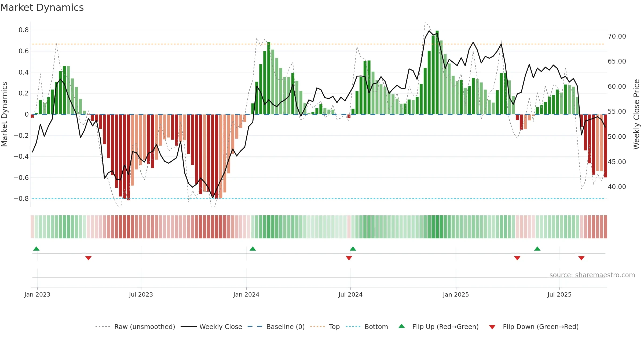The height and width of the screenshot is (362, 644).
Task: Toggle the Weekly Close legend entry
Action: point(211,327)
